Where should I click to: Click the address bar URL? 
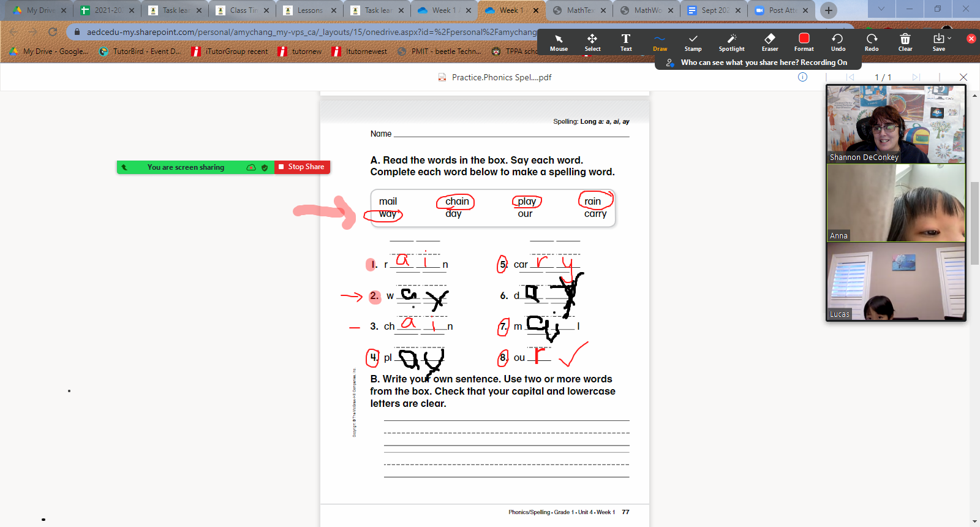311,32
